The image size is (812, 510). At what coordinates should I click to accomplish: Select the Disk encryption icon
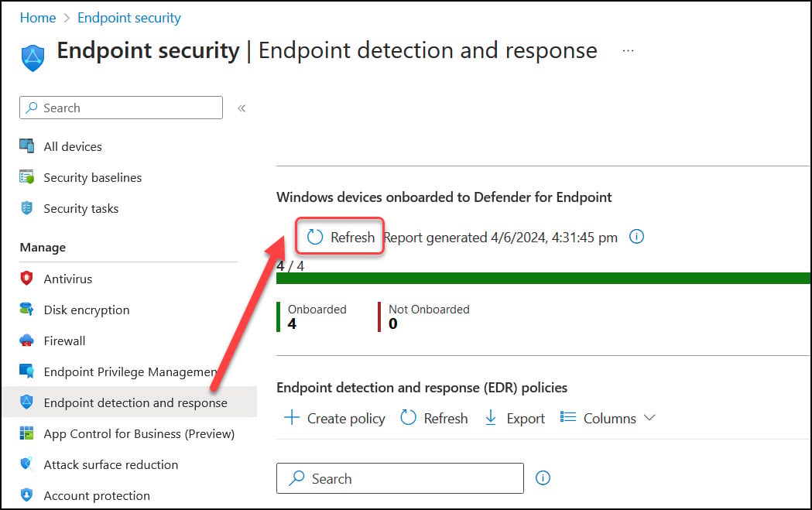pos(26,310)
